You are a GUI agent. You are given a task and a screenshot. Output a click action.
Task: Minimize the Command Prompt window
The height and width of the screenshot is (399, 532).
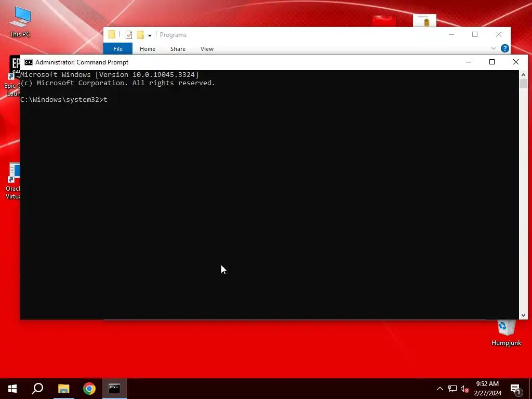click(x=469, y=62)
